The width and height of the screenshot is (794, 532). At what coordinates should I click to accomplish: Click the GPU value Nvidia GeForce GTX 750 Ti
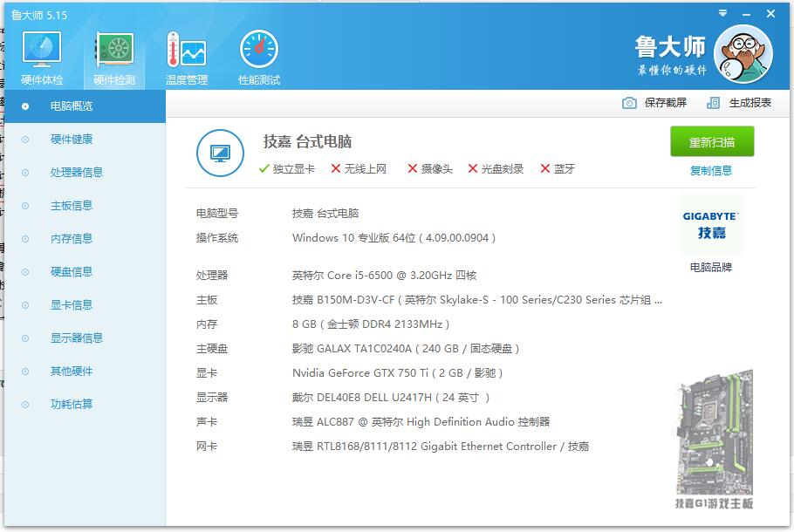[x=398, y=373]
